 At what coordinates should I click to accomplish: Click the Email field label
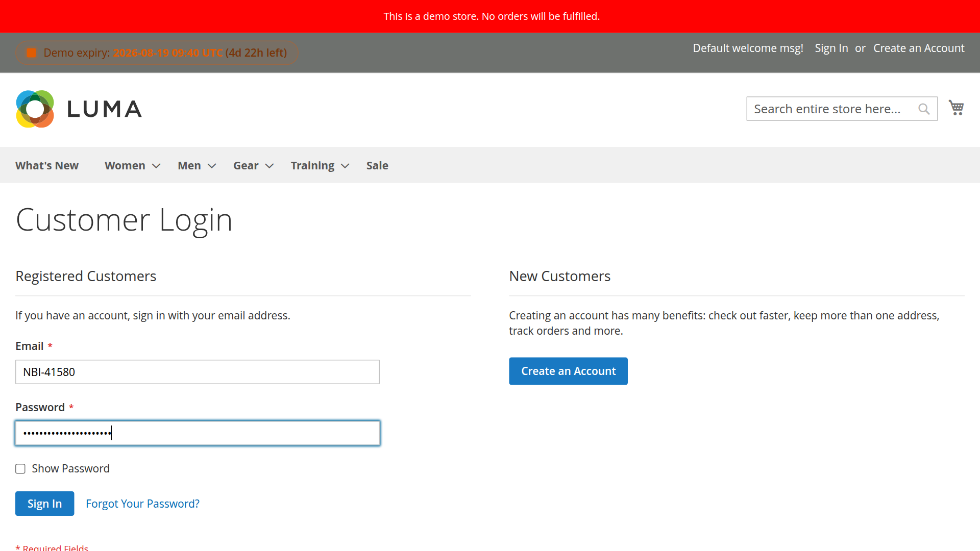(x=29, y=346)
